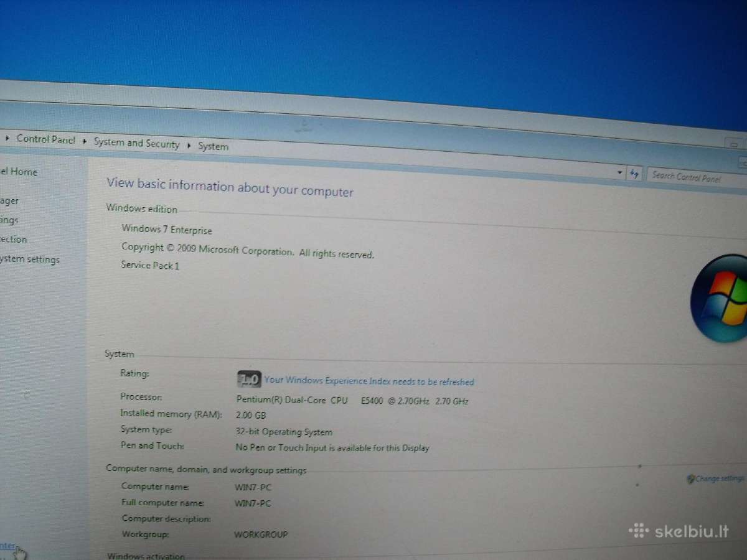Click the Full computer name value 'WIN7-PC'
This screenshot has width=747, height=560.
click(x=253, y=503)
